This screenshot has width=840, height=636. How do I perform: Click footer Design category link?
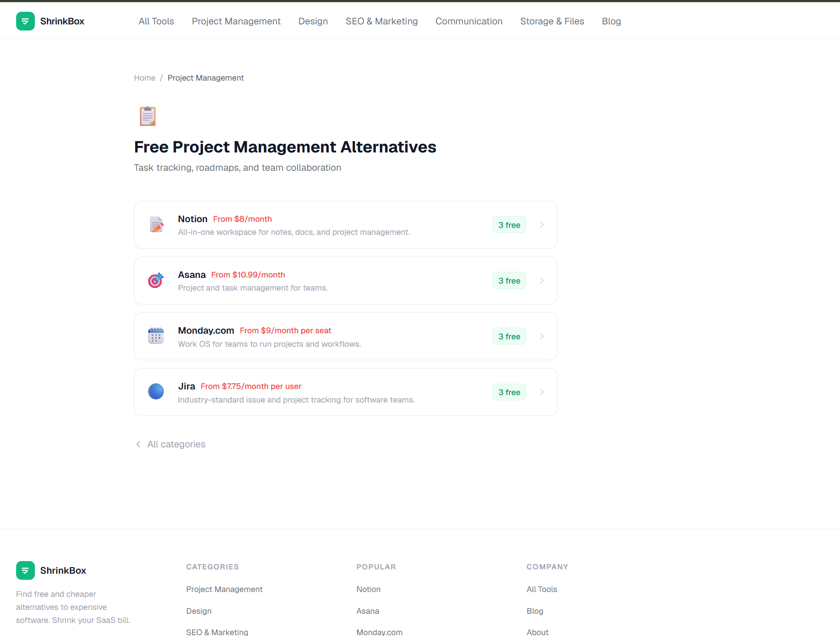click(x=199, y=611)
